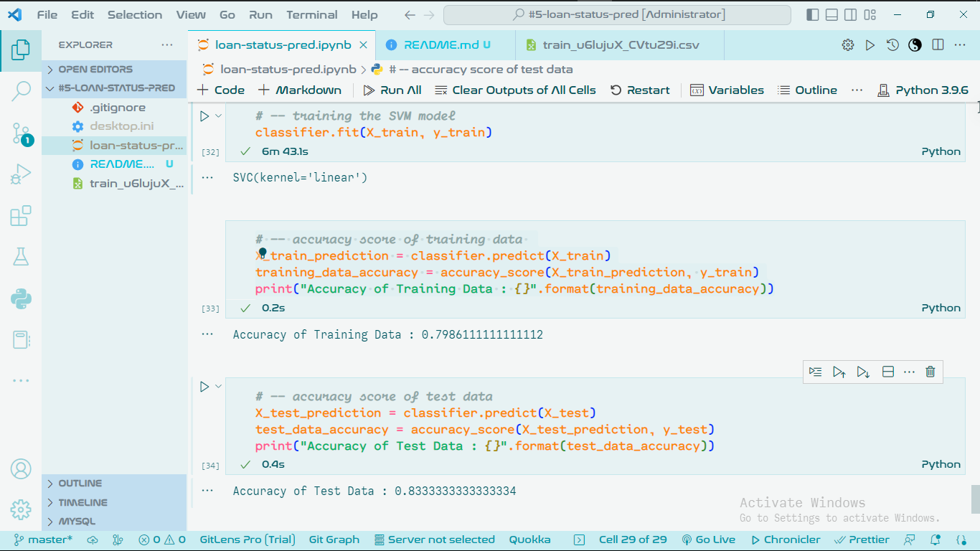Clear Outputs of All Cells
Viewport: 980px width, 551px height.
click(515, 90)
